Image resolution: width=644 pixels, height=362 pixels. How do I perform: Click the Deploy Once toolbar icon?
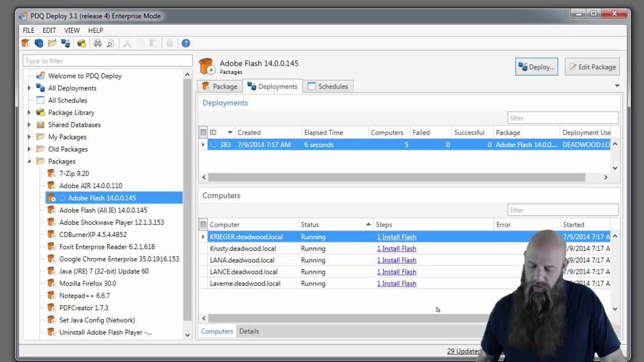click(x=65, y=43)
